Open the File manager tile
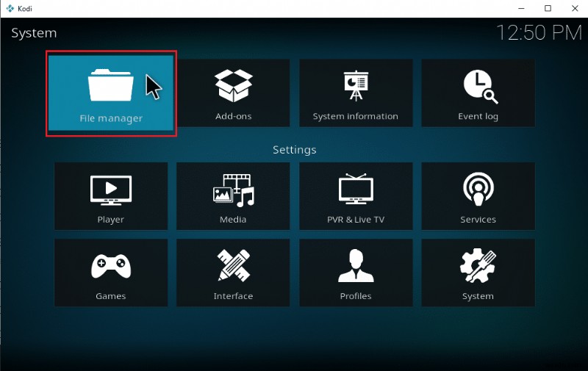Image resolution: width=588 pixels, height=371 pixels. [111, 93]
